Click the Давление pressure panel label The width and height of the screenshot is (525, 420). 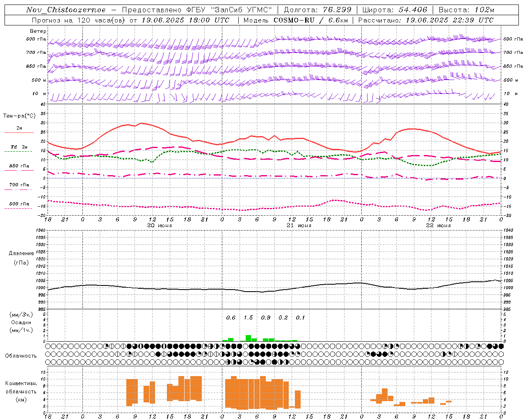21,253
